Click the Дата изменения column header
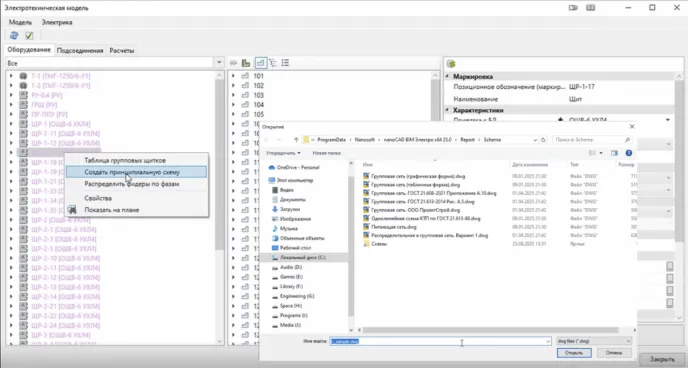This screenshot has width=688, height=368. tap(530, 165)
